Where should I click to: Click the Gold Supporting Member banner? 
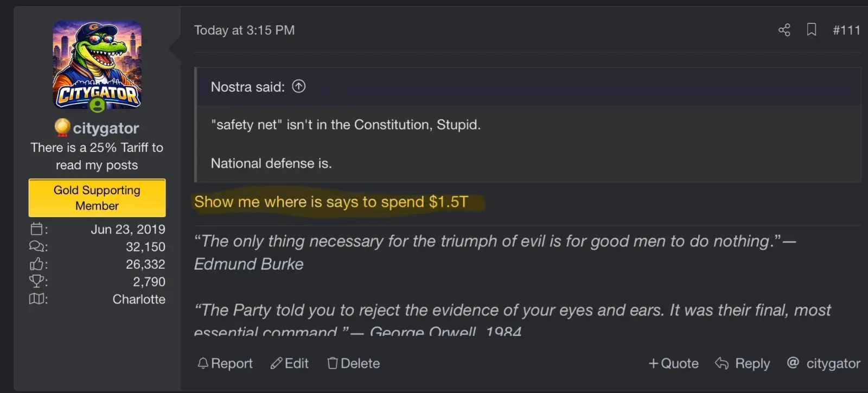pyautogui.click(x=97, y=198)
